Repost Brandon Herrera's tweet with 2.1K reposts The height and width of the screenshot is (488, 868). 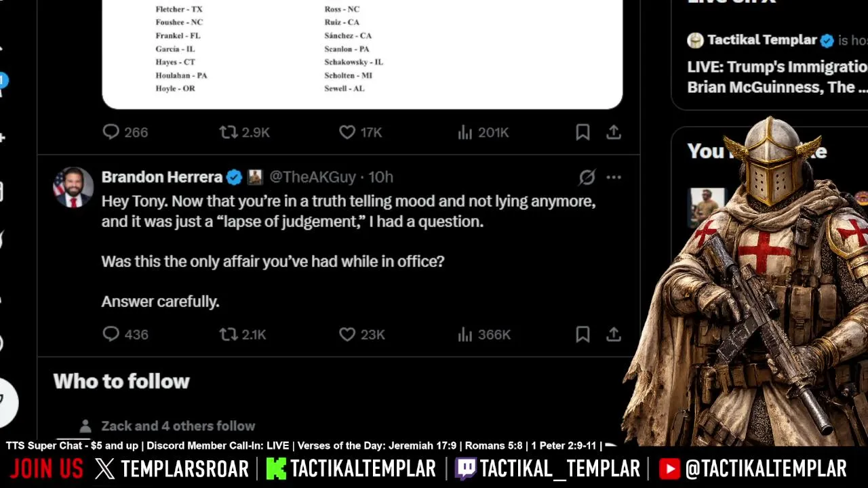(x=243, y=334)
